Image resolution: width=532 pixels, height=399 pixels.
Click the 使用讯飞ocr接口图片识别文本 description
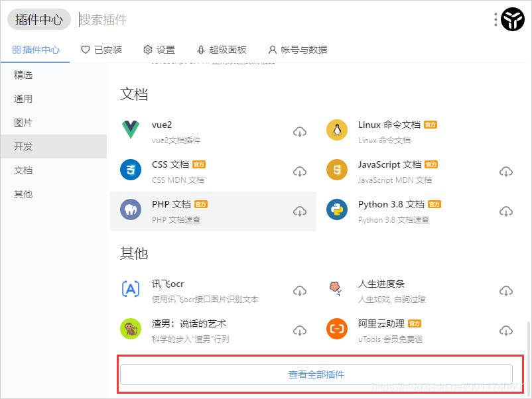click(205, 300)
